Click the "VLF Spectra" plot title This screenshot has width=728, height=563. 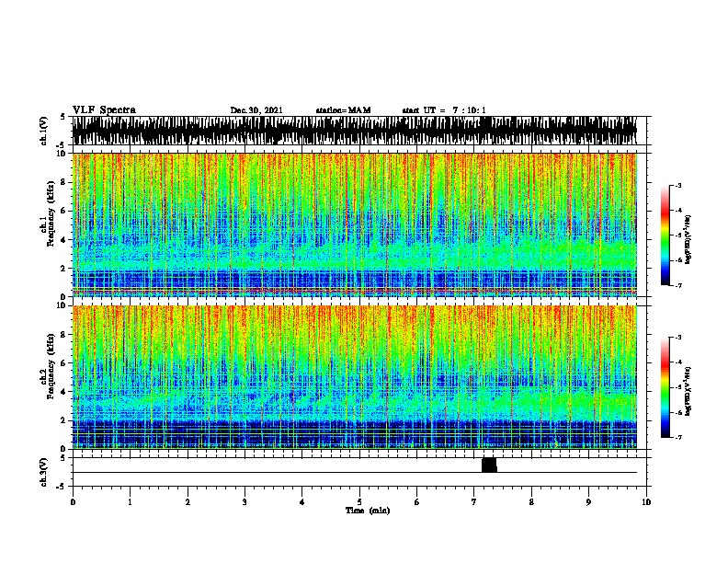(104, 109)
